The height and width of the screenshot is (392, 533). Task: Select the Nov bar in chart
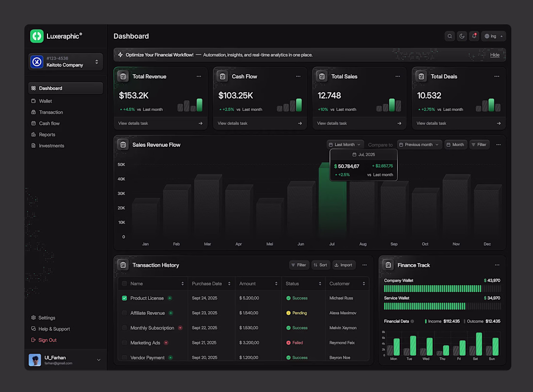click(456, 205)
